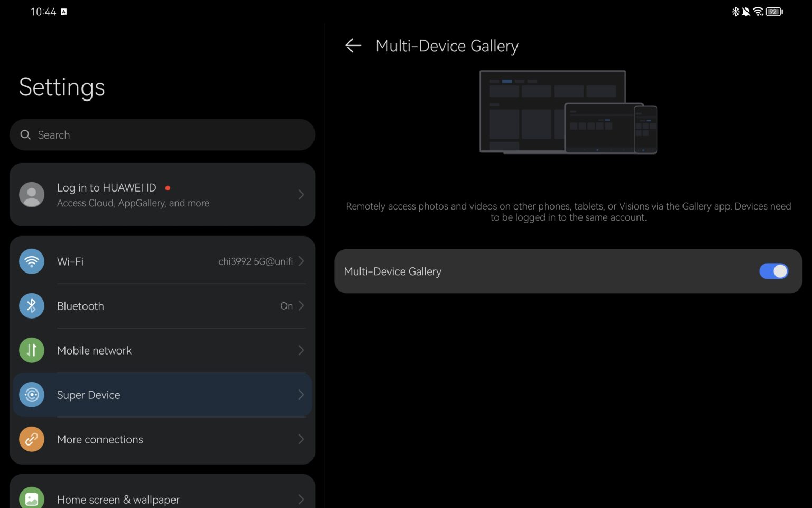
Task: Open the Wi-Fi settings
Action: [162, 261]
